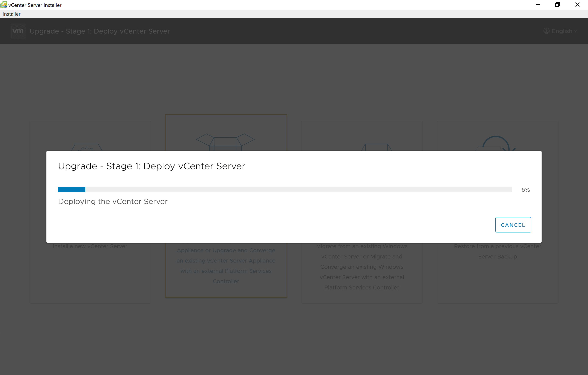Select 'Restore from a previous vCenter' card text

coord(497,246)
